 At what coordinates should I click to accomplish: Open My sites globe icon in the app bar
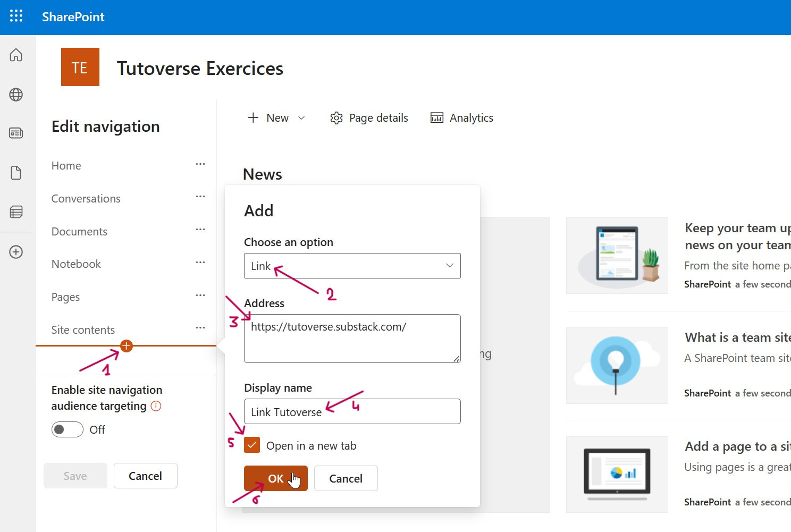point(16,95)
